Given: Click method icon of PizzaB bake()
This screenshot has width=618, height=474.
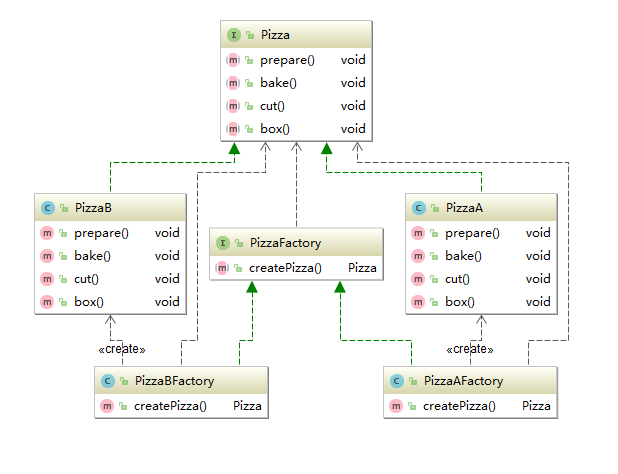Looking at the screenshot, I should point(47,256).
